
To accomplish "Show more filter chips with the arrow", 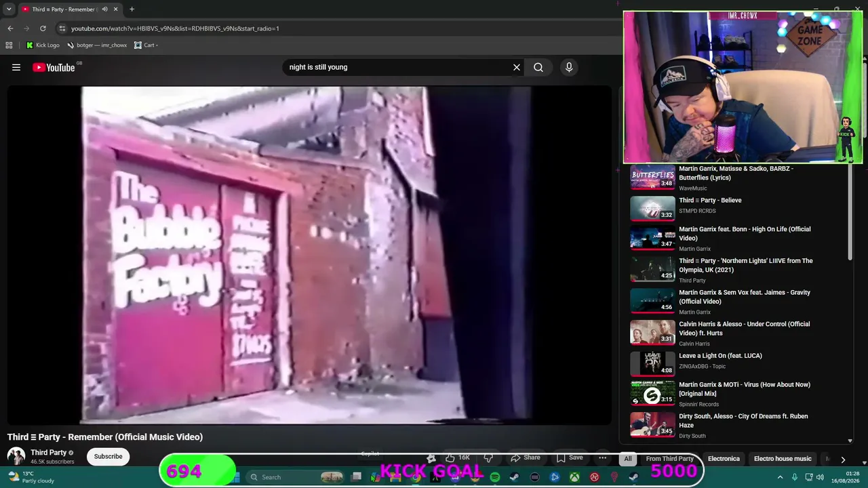I will click(x=843, y=459).
